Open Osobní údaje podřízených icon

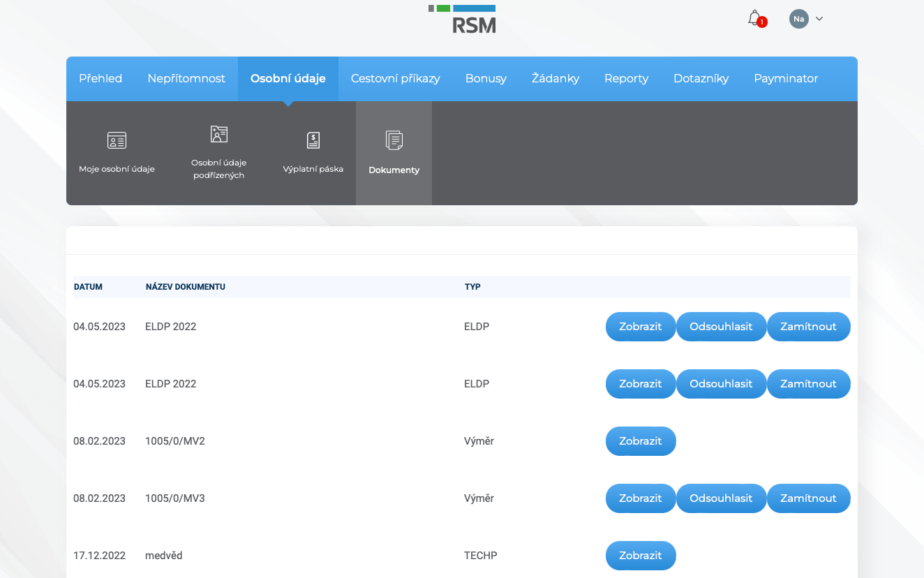[x=219, y=134]
